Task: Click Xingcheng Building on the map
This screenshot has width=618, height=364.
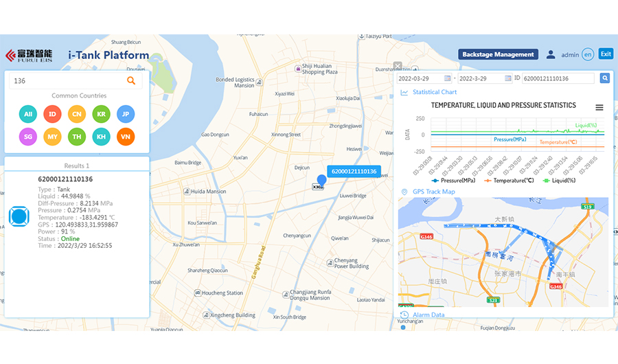Action: pyautogui.click(x=229, y=315)
